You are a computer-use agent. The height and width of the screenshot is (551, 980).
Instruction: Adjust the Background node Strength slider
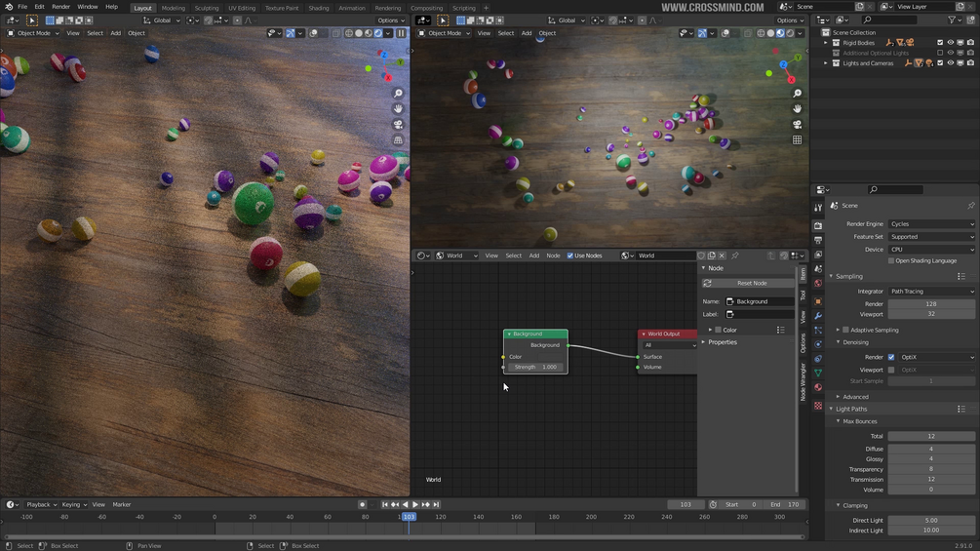coord(535,368)
